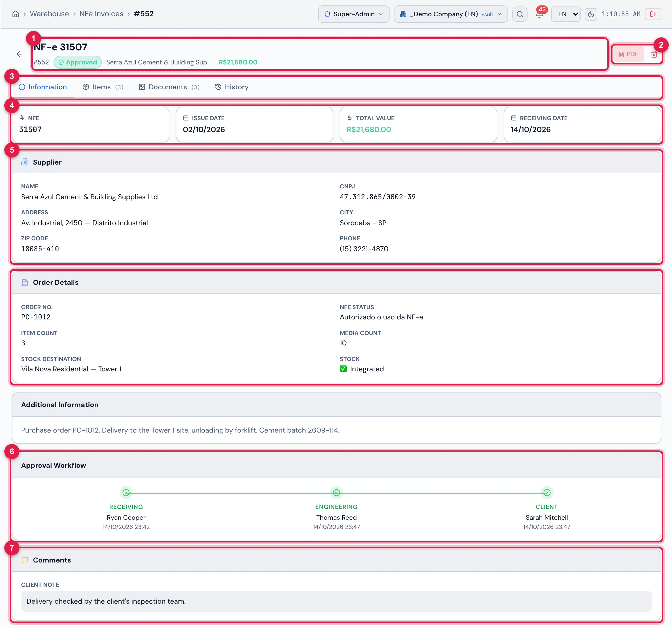672x628 pixels.
Task: Click the clock showing 1:10:55 AM
Action: pos(621,14)
